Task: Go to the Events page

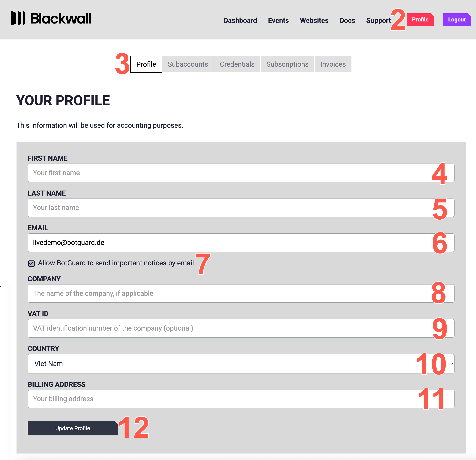Action: (278, 20)
